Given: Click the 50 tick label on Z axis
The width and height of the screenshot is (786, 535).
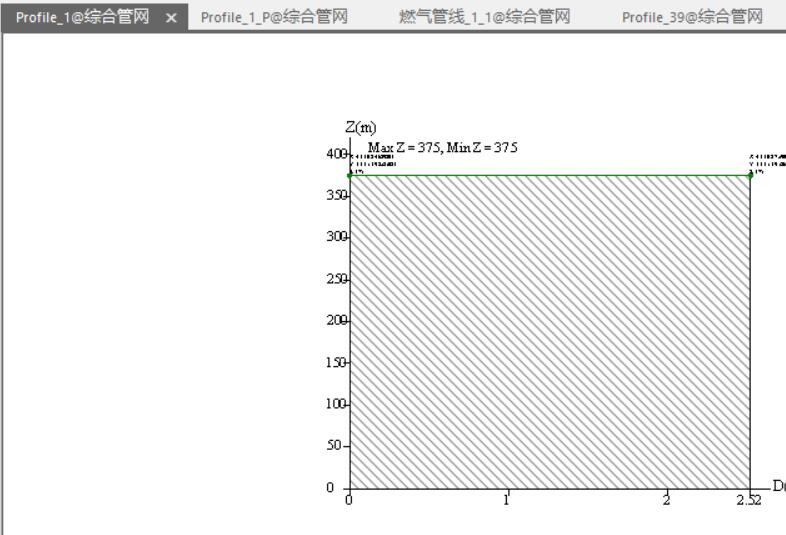Looking at the screenshot, I should [x=334, y=445].
